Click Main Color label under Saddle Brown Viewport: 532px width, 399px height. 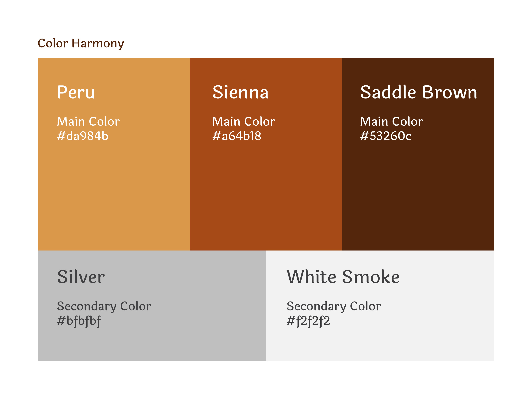(391, 121)
